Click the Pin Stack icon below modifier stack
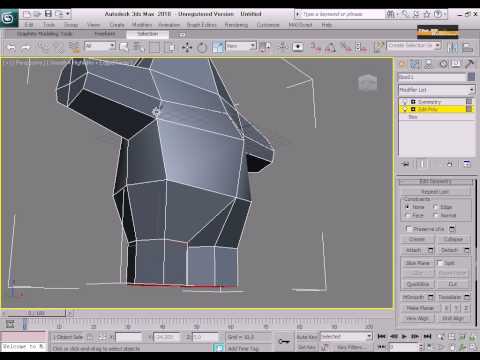 tap(406, 164)
